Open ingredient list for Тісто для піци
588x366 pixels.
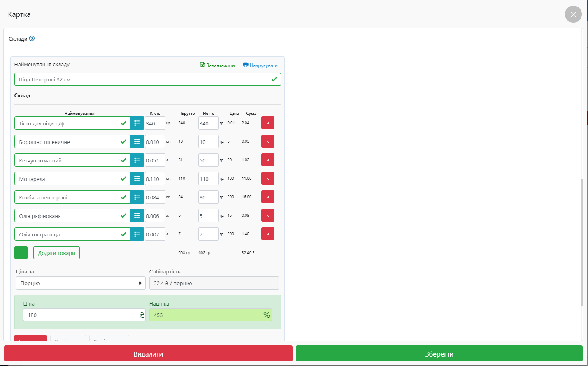click(x=137, y=123)
